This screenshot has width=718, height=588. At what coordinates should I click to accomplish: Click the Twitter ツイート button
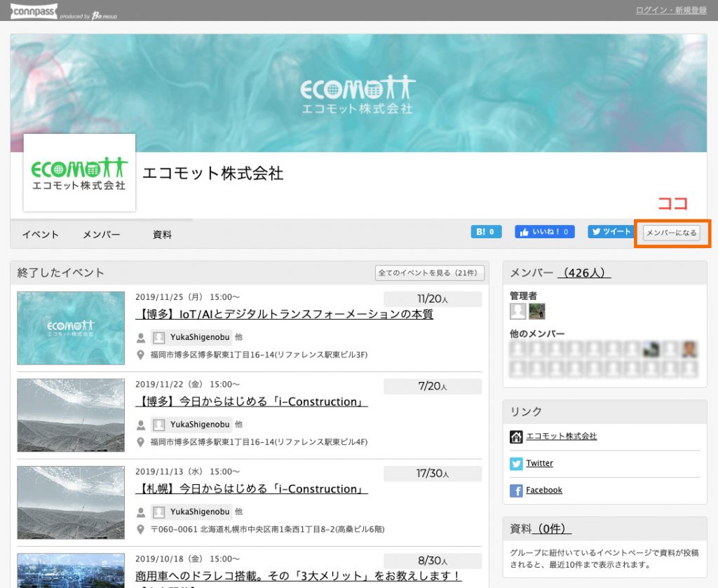[611, 231]
